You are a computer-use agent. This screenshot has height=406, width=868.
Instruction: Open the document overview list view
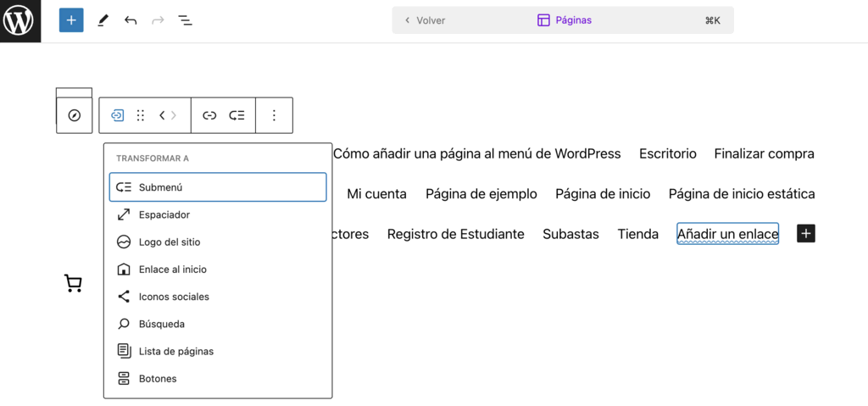(185, 20)
